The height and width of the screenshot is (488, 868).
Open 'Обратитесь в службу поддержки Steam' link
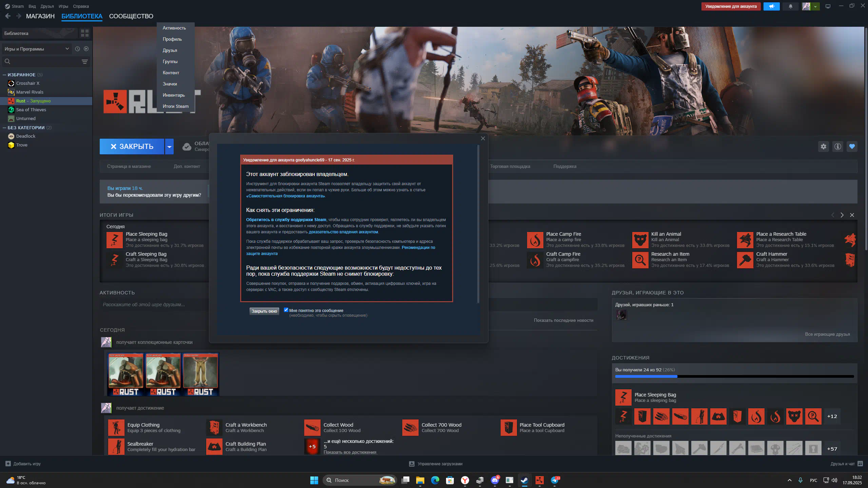(286, 220)
